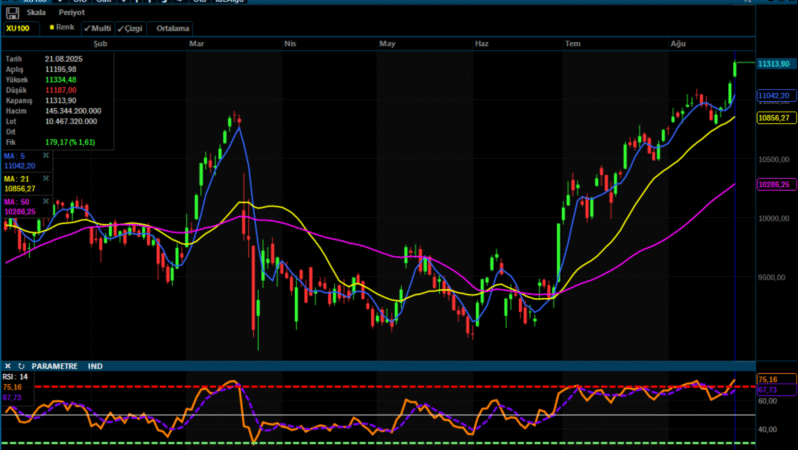Click the Ağu month label
The height and width of the screenshot is (450, 798).
point(678,44)
